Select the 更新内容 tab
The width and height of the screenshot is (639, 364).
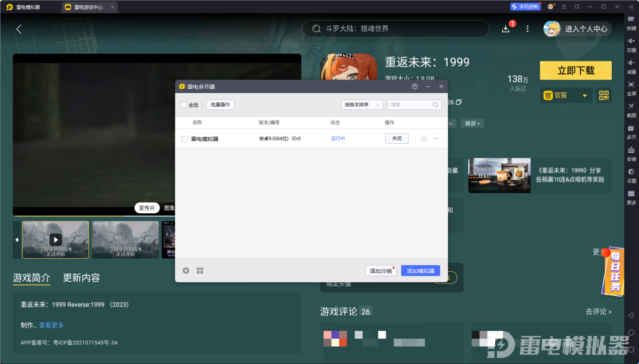tap(81, 278)
